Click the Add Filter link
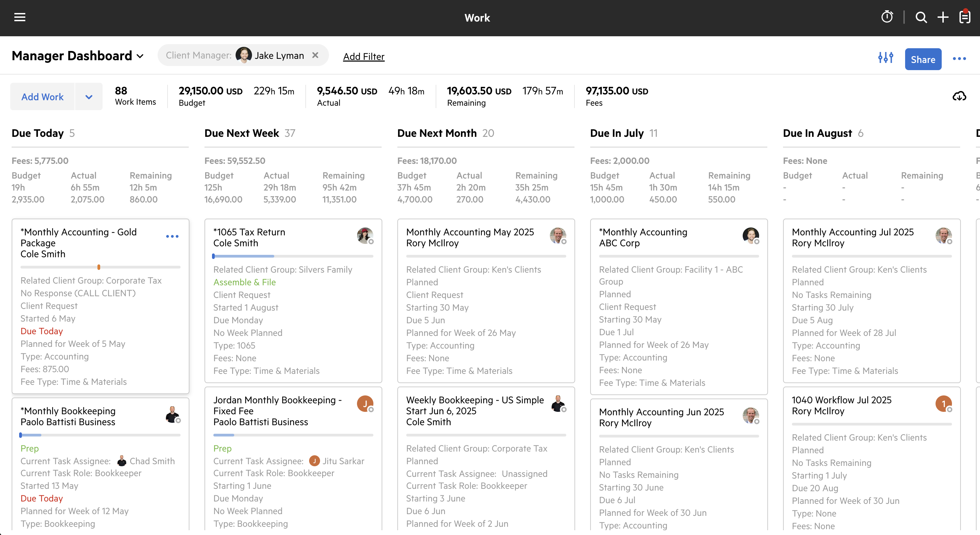 click(363, 57)
